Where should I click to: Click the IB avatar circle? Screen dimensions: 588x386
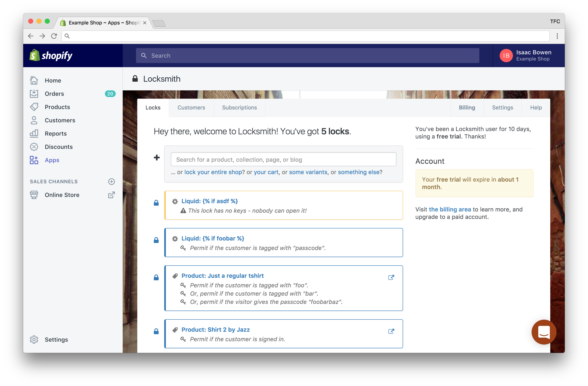click(x=506, y=56)
